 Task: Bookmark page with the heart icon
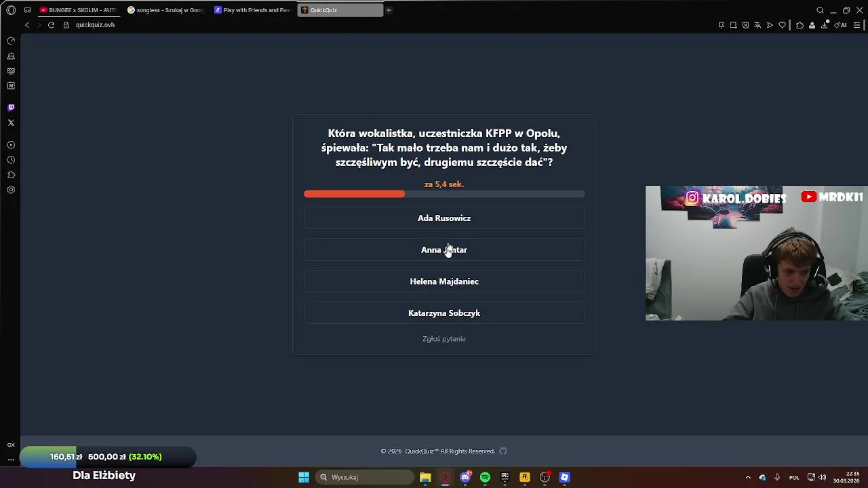click(x=782, y=25)
